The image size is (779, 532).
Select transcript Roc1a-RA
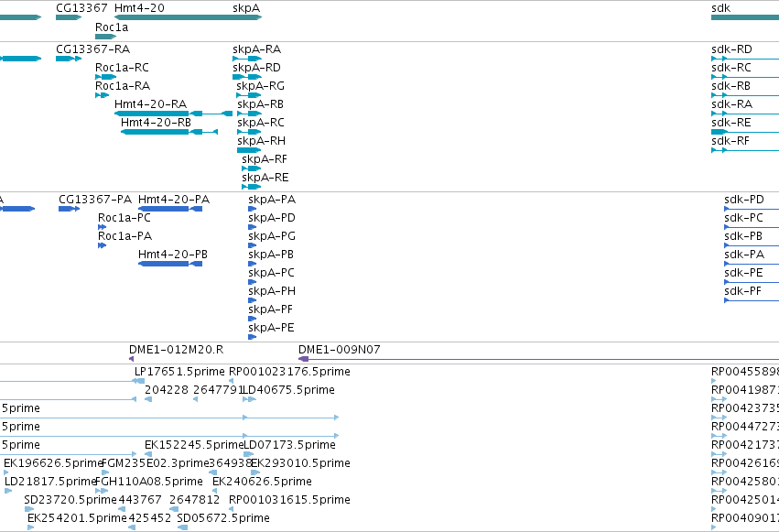(x=123, y=86)
